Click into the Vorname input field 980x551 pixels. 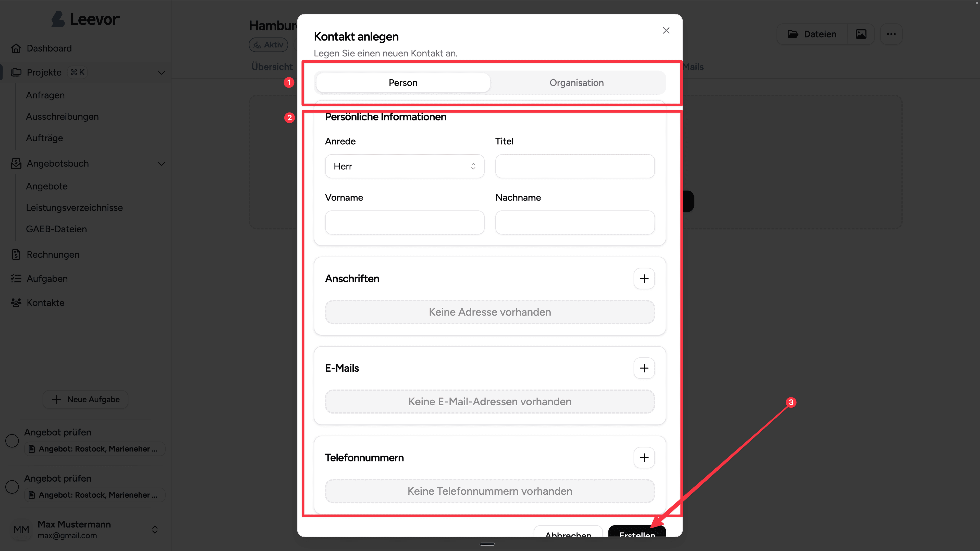pyautogui.click(x=405, y=222)
